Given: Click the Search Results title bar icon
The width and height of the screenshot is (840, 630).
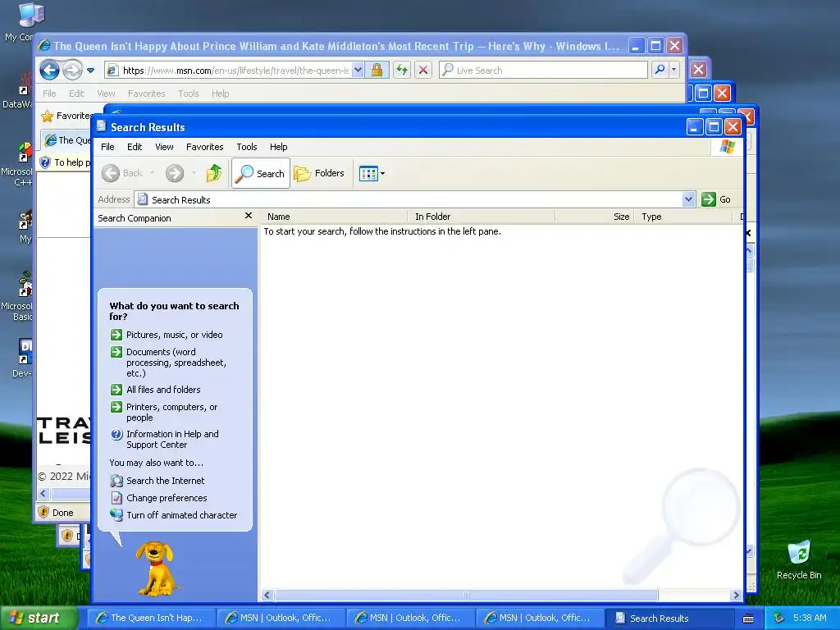Looking at the screenshot, I should (x=101, y=126).
